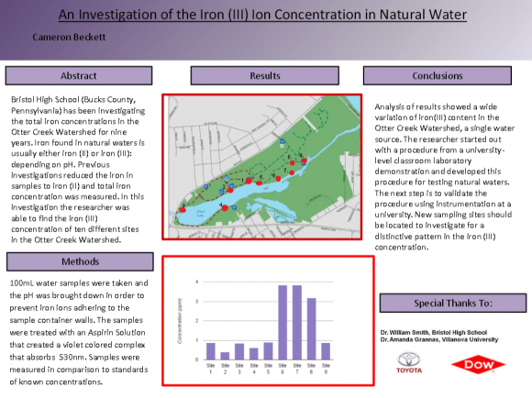Click the author name Cameron Beckett
Image resolution: width=532 pixels, height=398 pixels.
69,37
